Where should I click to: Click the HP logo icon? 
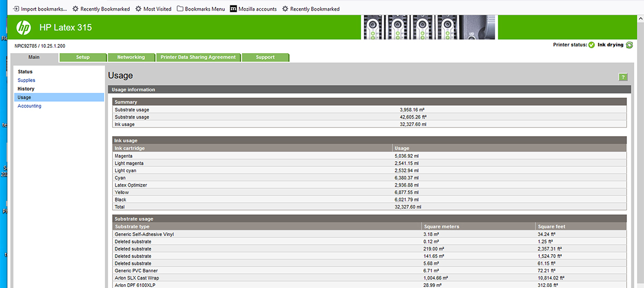point(24,27)
